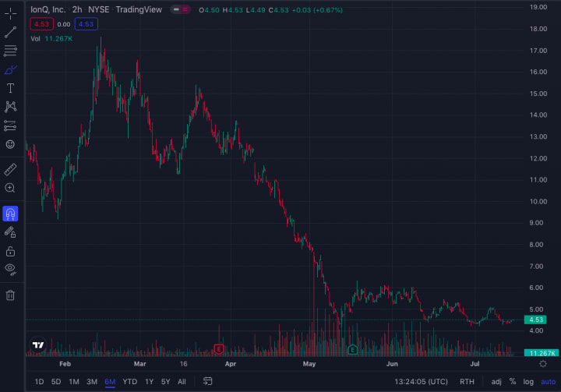Click the red earnings marker E
Image resolution: width=561 pixels, height=392 pixels.
(x=219, y=349)
